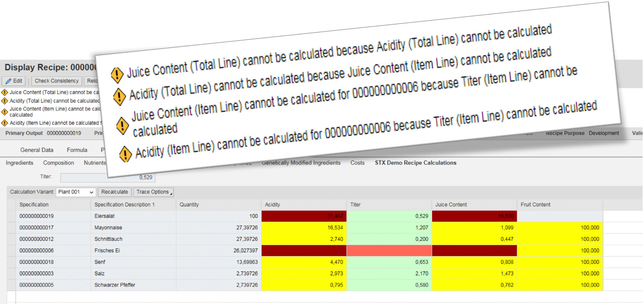Click warning icon beside small Acidity (Total Line) message
Screen dimensions: 644x304
(x=5, y=101)
